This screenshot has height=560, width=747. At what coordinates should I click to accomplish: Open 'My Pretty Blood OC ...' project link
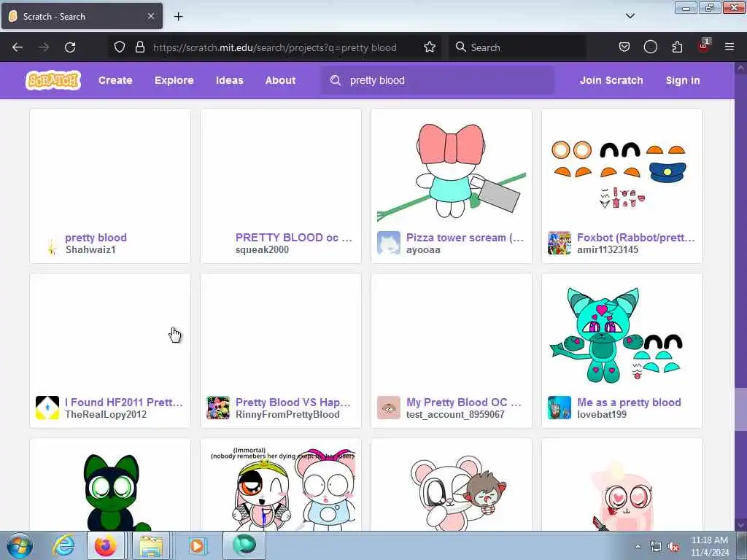click(463, 402)
